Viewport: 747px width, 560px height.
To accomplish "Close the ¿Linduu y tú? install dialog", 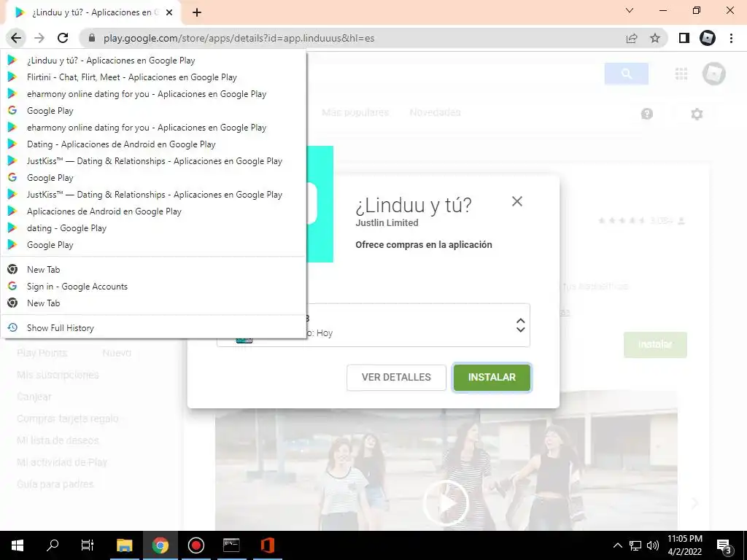I will click(x=517, y=201).
